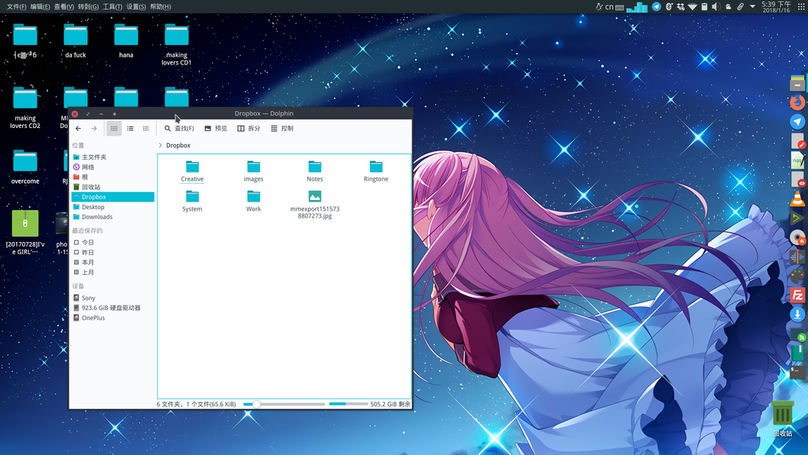This screenshot has height=455, width=808.
Task: Launch Telegram from the dock
Action: pos(797,122)
